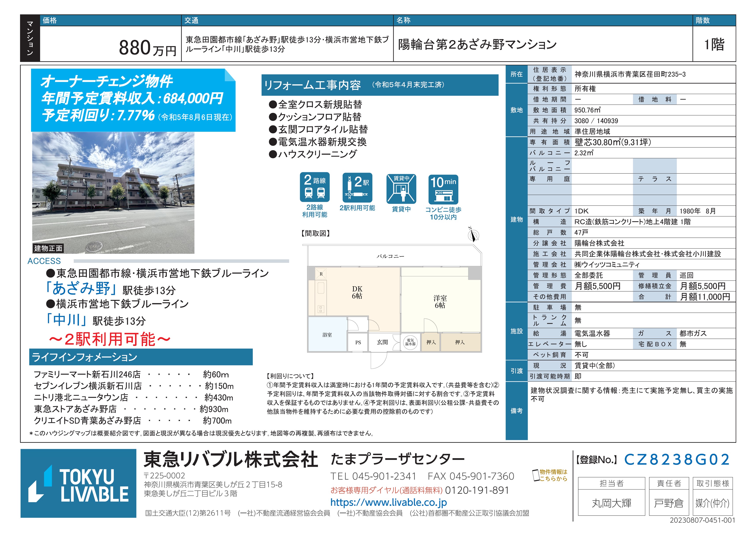Viewport: 756px width, 535px height.
Task: Select the ライフインフォメーション header bar
Action: 141,357
